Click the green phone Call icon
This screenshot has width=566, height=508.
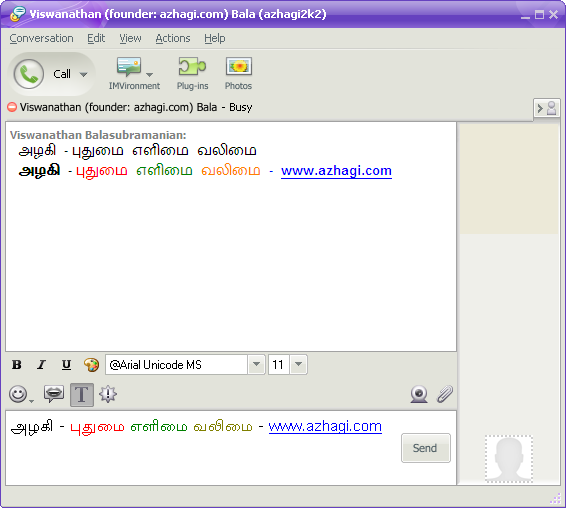point(29,74)
